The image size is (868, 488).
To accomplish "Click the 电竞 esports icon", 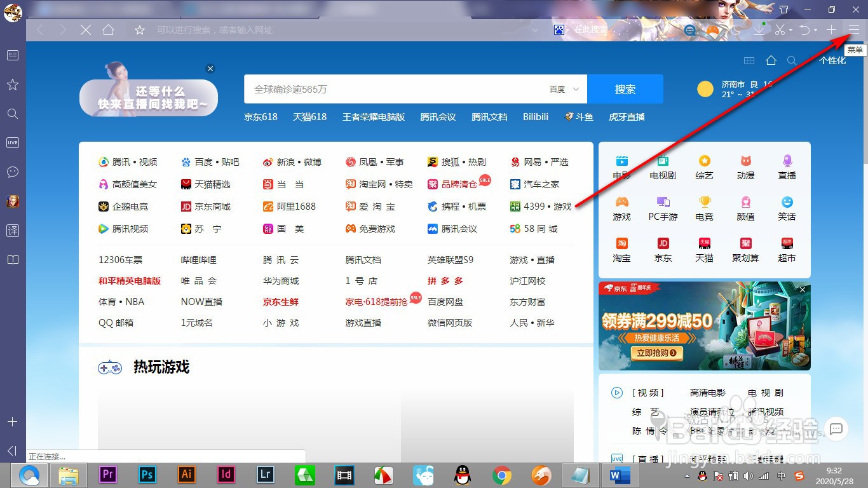I will (704, 208).
